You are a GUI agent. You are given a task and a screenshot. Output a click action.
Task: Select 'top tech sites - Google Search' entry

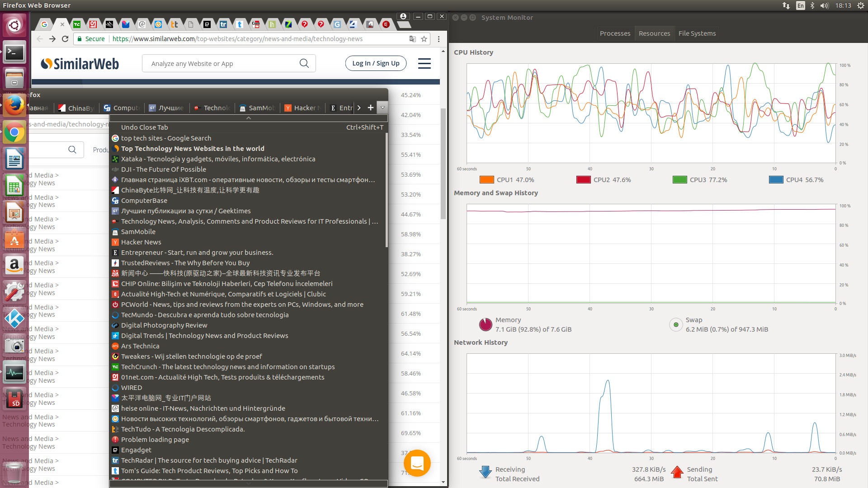point(249,138)
